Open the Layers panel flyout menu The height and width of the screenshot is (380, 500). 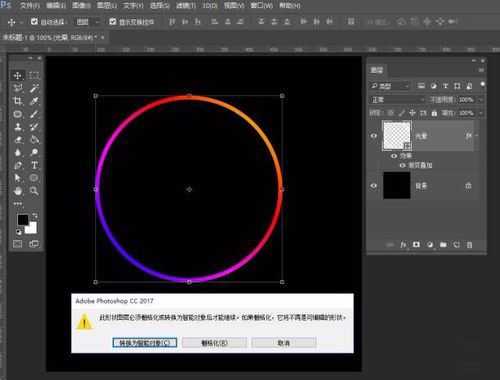point(481,70)
